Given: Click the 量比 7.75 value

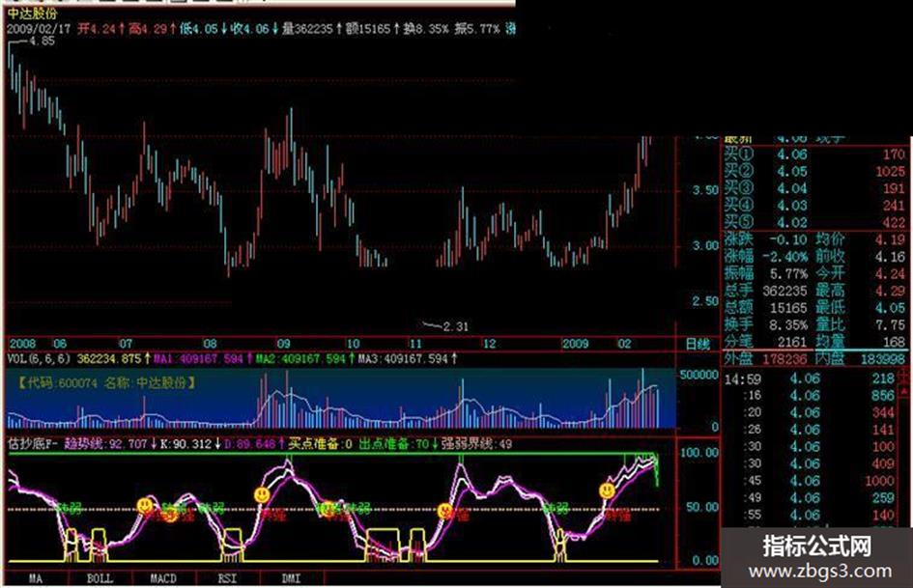Looking at the screenshot, I should click(890, 324).
